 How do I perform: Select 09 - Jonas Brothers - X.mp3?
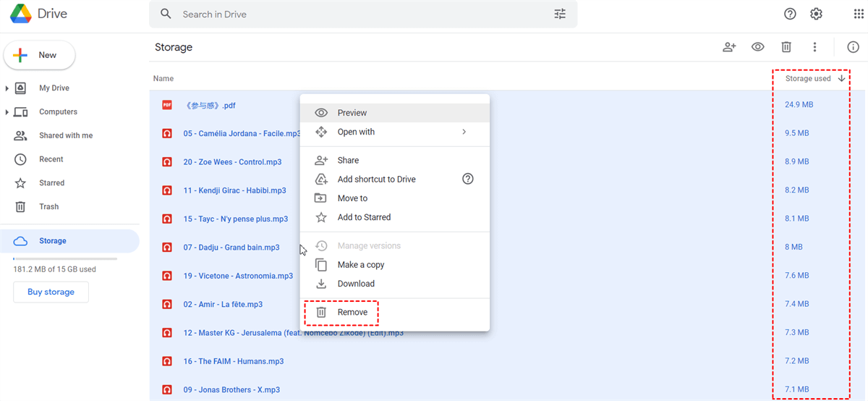(x=231, y=389)
